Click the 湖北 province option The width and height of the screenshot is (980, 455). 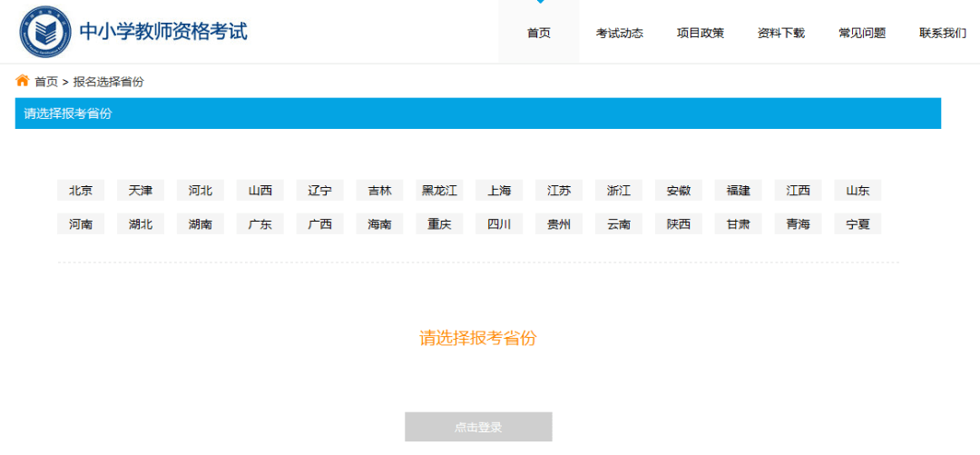[141, 224]
